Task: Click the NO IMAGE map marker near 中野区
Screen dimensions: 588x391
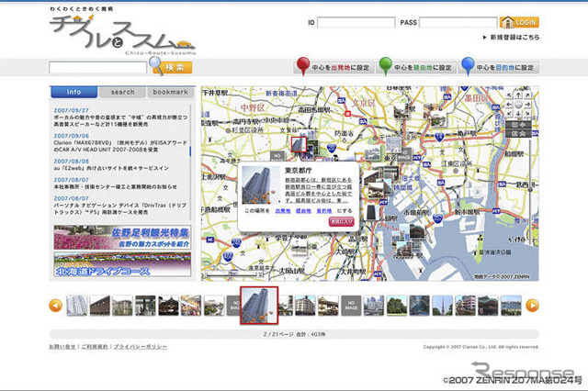Action: 277,156
